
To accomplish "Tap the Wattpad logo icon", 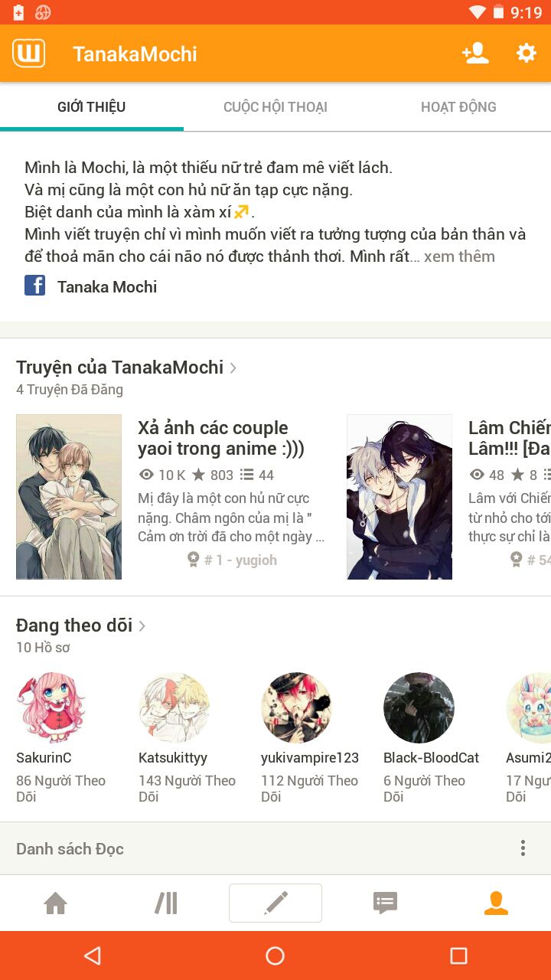I will pos(28,54).
